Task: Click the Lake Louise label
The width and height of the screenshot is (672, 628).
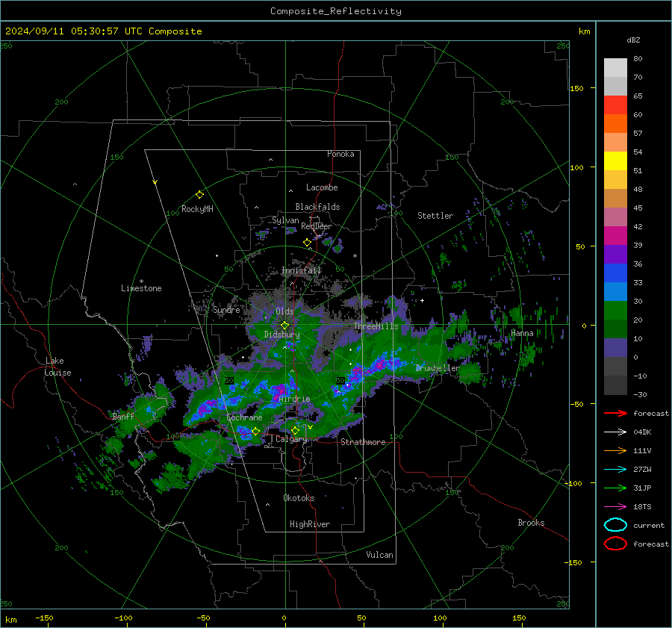Action: click(57, 367)
